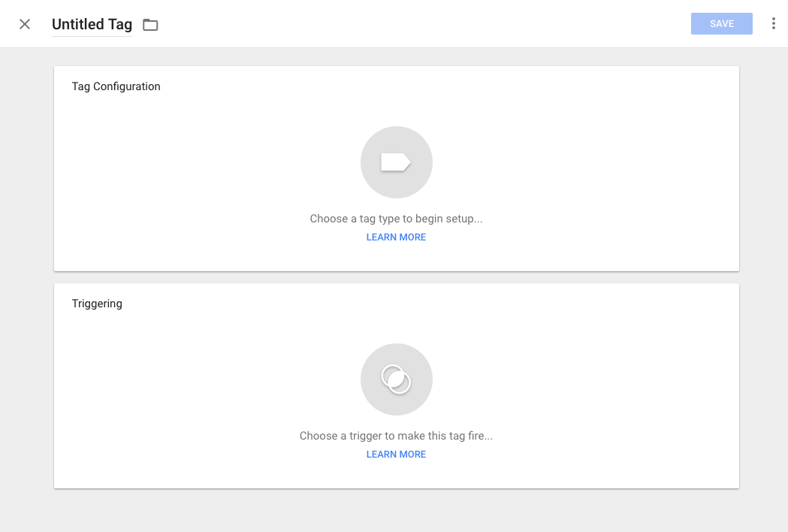Click blank space right of Tag Configuration heading

pyautogui.click(x=451, y=86)
